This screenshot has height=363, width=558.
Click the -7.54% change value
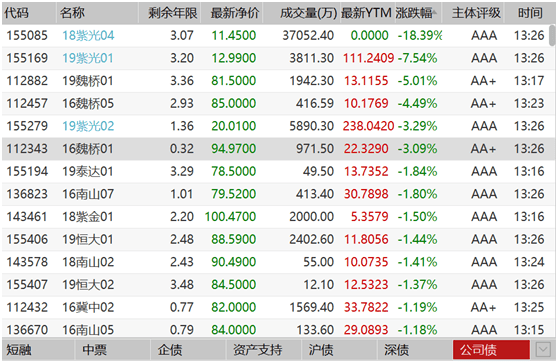click(417, 58)
